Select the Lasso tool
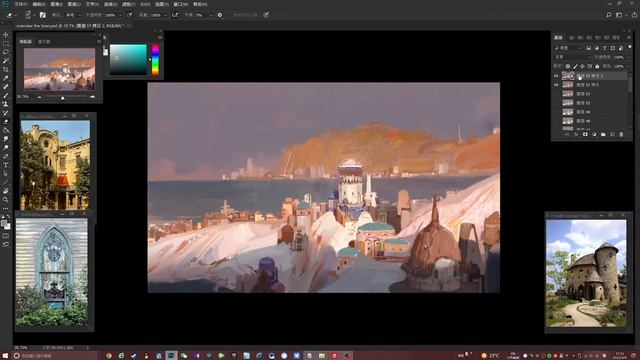 pos(6,52)
